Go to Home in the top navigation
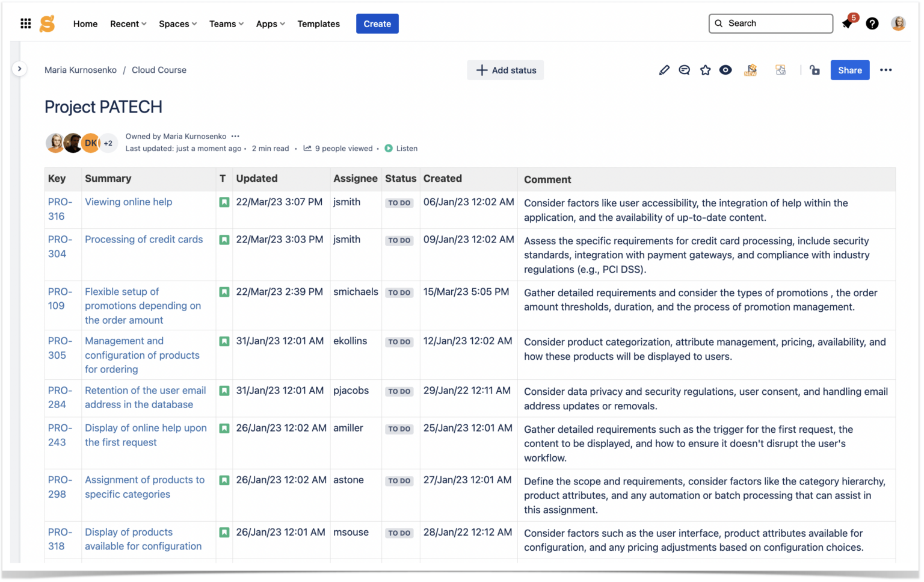Screen dimensions: 924x582 coord(85,23)
